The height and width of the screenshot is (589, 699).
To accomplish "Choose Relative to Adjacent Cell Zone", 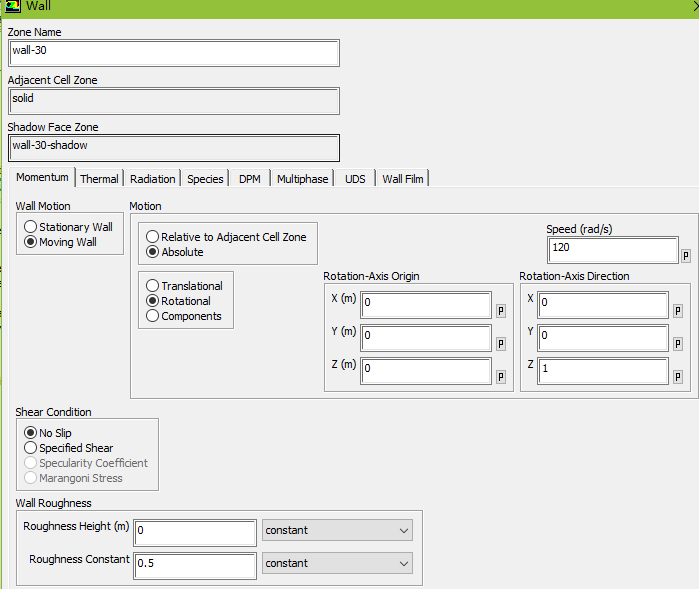I will (153, 237).
